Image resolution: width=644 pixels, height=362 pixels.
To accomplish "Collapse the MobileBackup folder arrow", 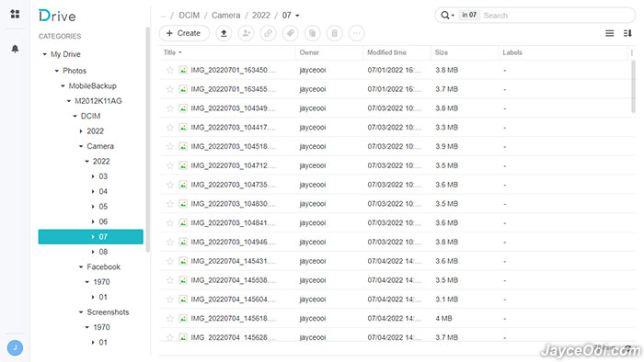I will 63,85.
